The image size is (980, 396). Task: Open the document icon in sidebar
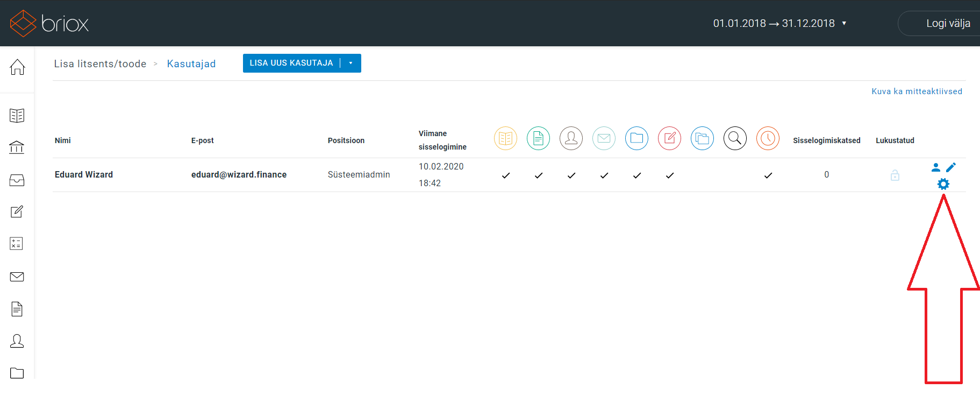coord(17,309)
